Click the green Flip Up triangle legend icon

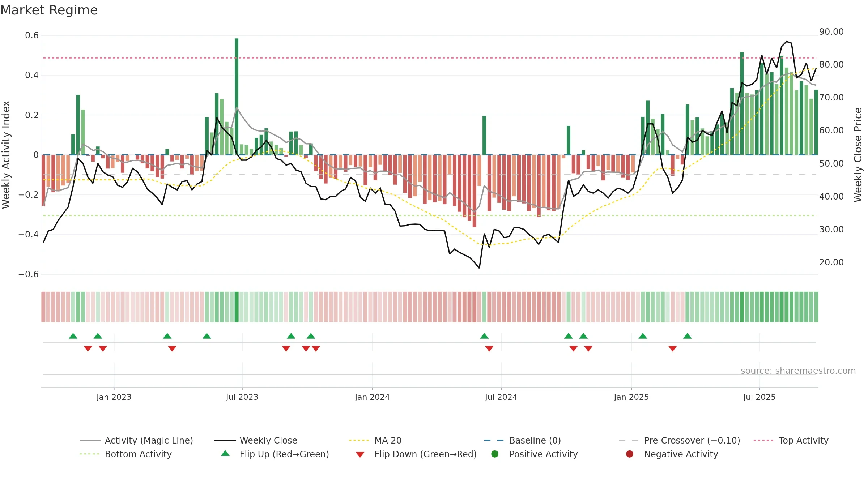[x=225, y=453]
